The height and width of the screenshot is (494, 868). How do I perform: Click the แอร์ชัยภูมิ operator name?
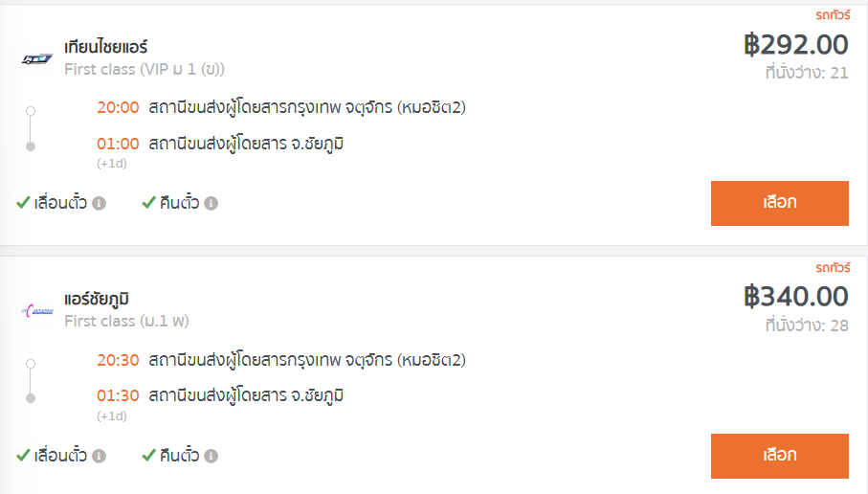(97, 300)
